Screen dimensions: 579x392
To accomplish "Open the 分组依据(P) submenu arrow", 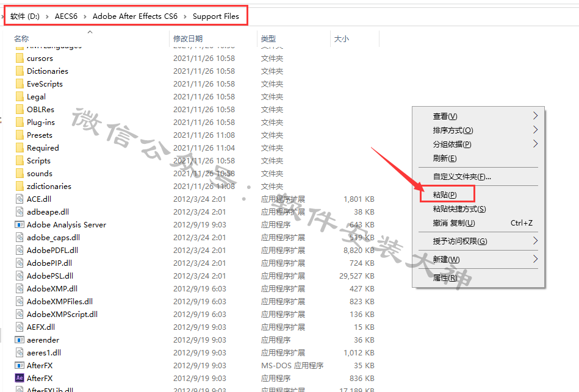I will [x=536, y=144].
